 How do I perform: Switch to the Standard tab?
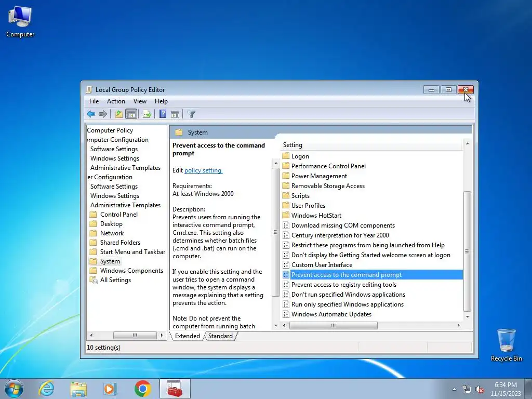(x=220, y=336)
